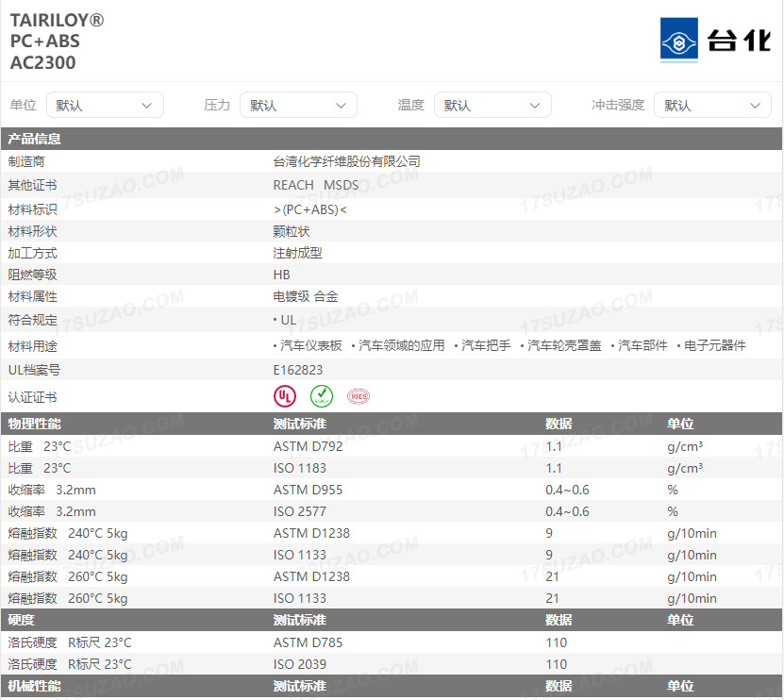The width and height of the screenshot is (784, 700).
Task: Click the 电子元器件 application item
Action: pos(714,345)
